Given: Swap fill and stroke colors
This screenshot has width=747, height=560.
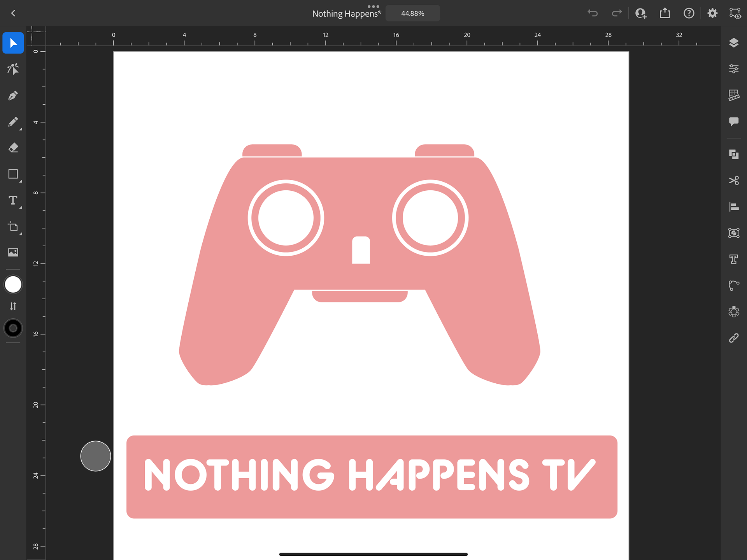Looking at the screenshot, I should coord(13,306).
